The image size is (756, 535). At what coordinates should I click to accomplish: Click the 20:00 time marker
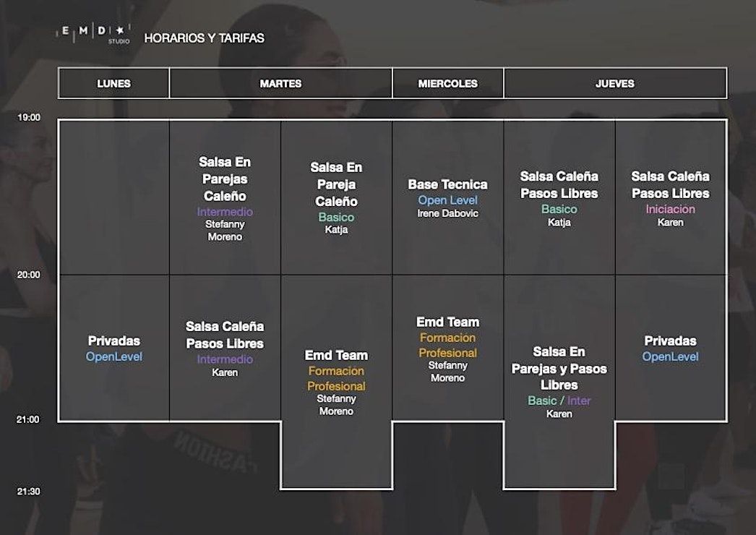coord(29,275)
